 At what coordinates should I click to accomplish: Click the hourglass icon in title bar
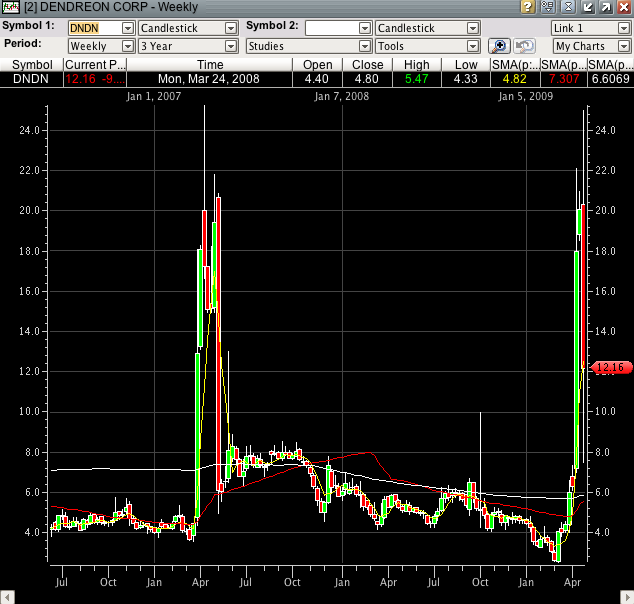tap(566, 7)
